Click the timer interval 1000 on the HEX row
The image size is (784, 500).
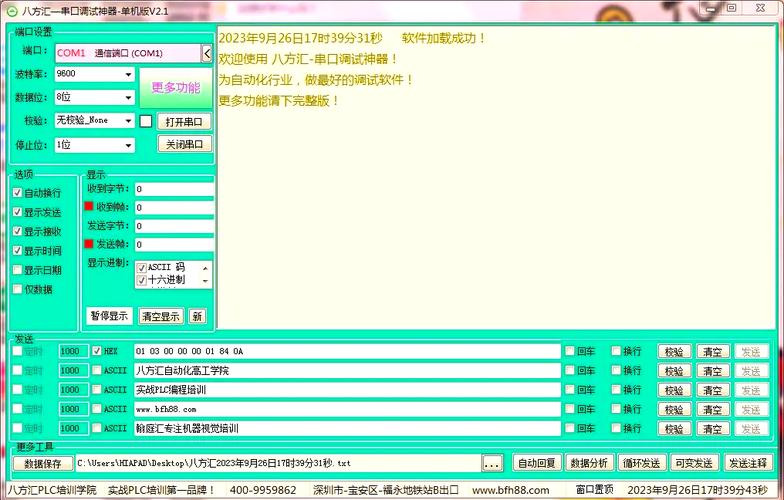(x=73, y=352)
